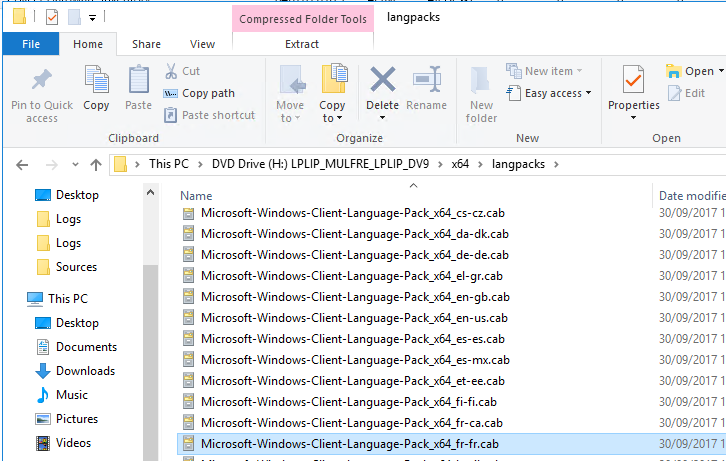Click the Forward navigation arrow
This screenshot has width=726, height=461.
point(52,165)
